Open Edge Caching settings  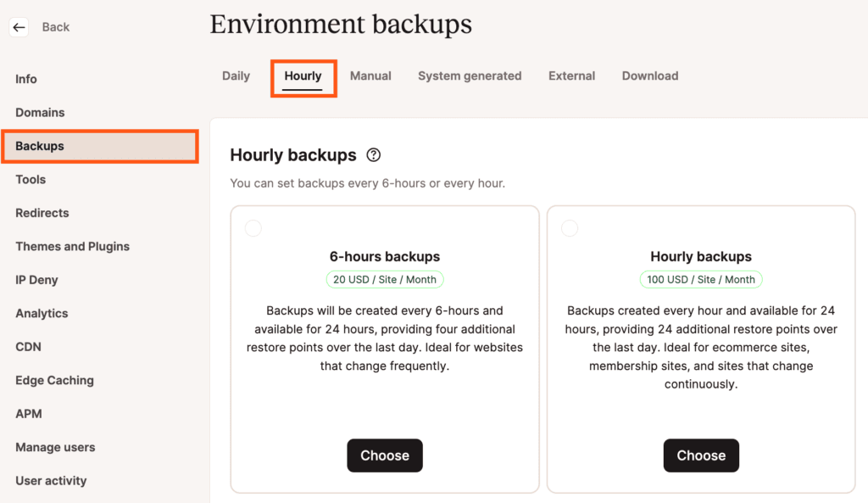[x=54, y=380]
